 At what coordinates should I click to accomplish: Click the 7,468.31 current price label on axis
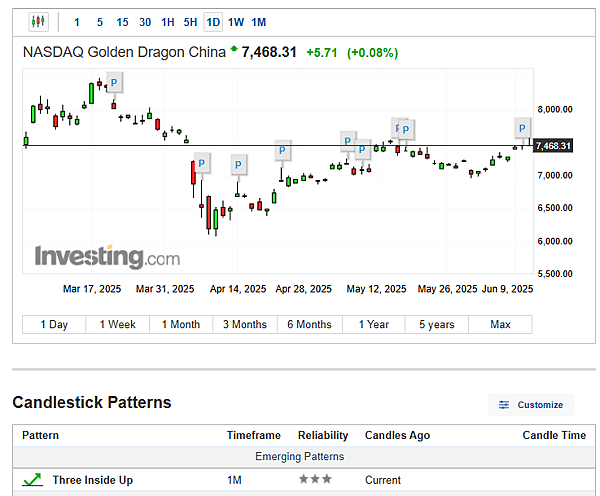coord(553,146)
